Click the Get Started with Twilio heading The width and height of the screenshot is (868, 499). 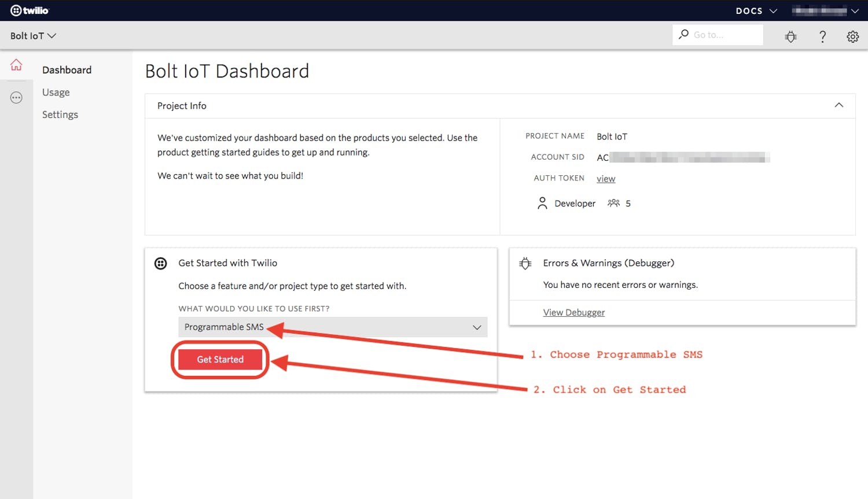click(x=227, y=263)
